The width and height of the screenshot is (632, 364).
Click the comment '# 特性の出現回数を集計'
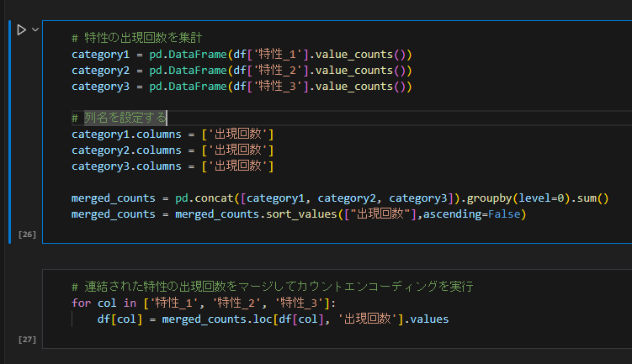click(136, 38)
